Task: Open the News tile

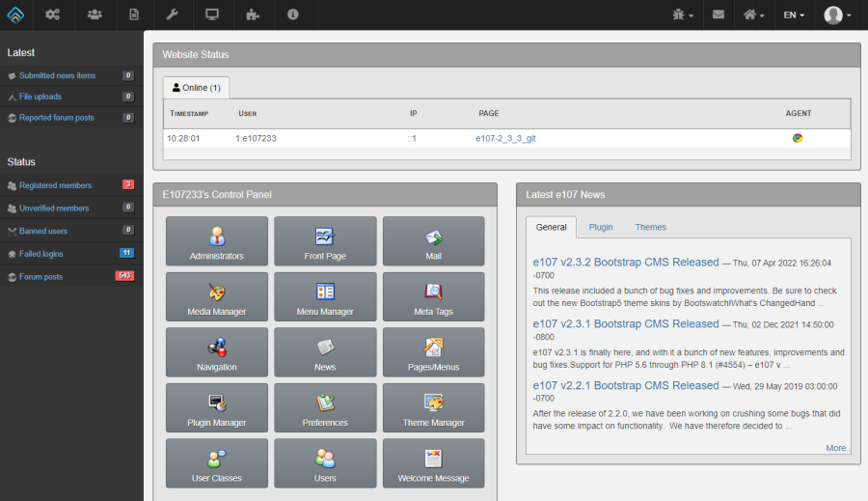Action: 325,352
